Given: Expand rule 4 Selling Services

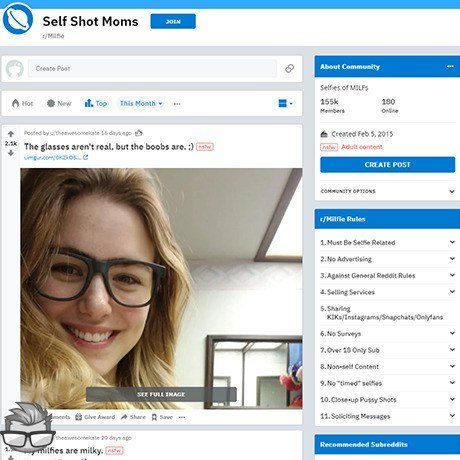Looking at the screenshot, I should (x=388, y=292).
